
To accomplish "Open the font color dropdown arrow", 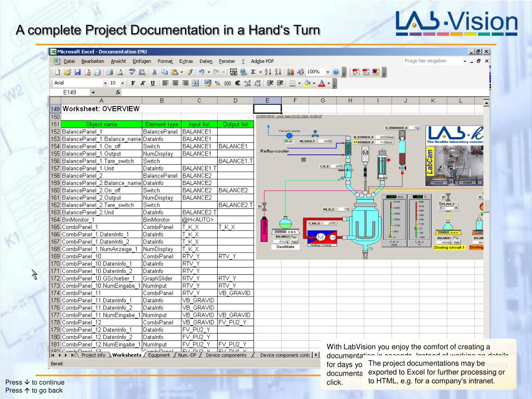I will (x=328, y=83).
